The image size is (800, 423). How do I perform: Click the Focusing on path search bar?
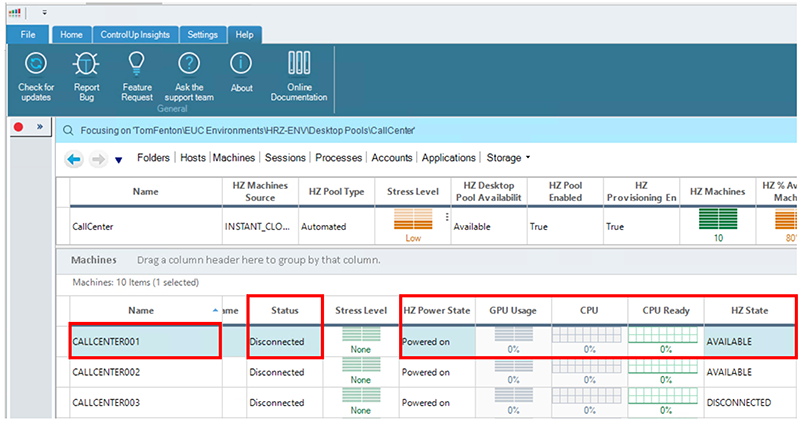coord(426,131)
